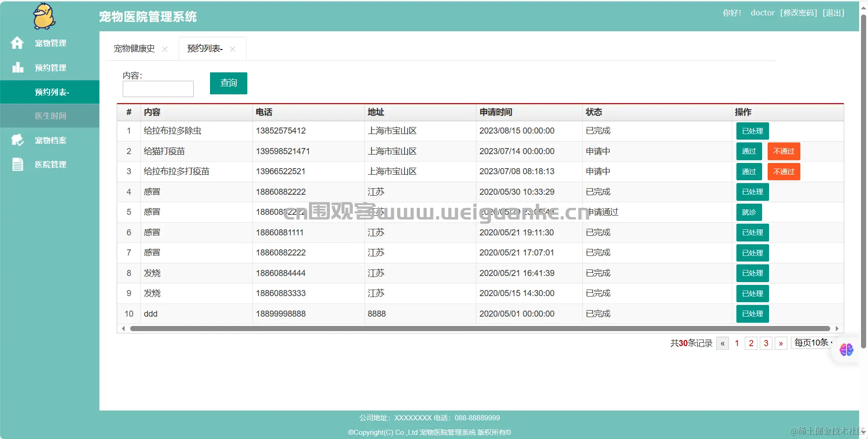Close the 宠物健康史 tab
The image size is (868, 439).
coord(165,49)
